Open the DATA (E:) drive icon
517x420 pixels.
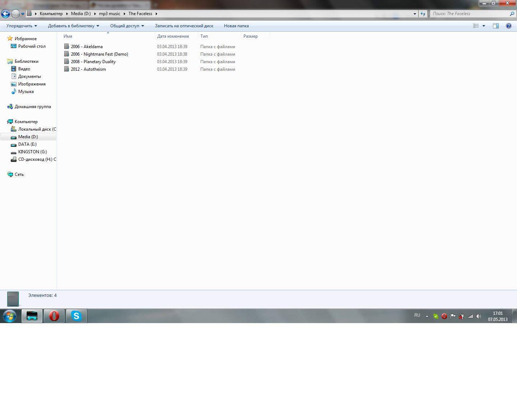pos(14,144)
